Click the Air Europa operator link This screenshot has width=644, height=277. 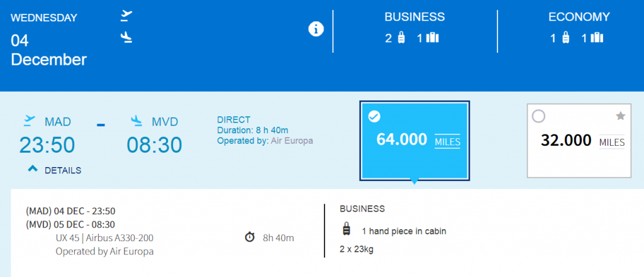(292, 141)
